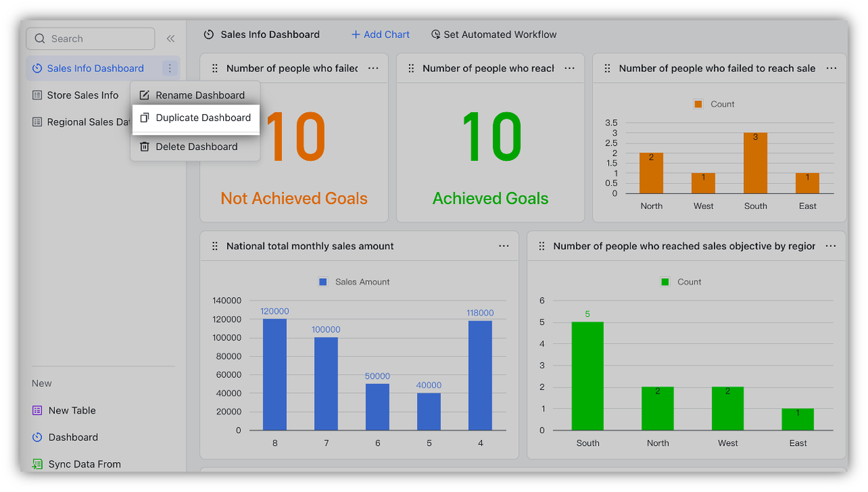This screenshot has width=868, height=492.
Task: Toggle the Count legend on reached-objective-by-region chart
Action: pyautogui.click(x=680, y=282)
